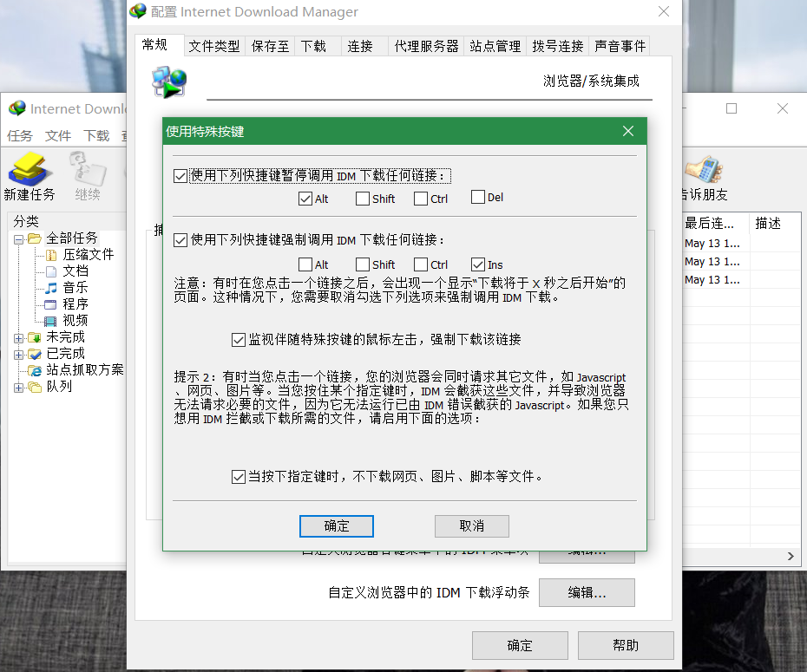The image size is (807, 672).
Task: Check Shift in the pause hotkey row
Action: [363, 199]
